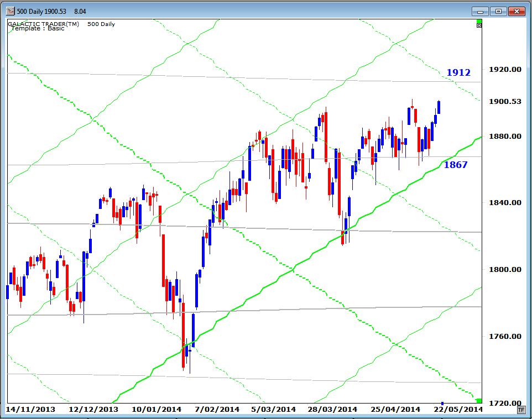Click the 1900.53 current price label
532x419 pixels.
pyautogui.click(x=505, y=102)
